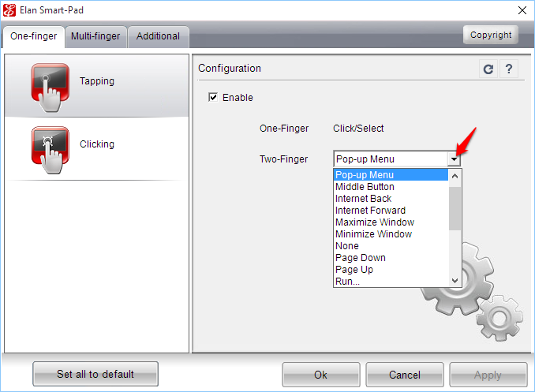Viewport: 535px width, 392px height.
Task: Click the Cancel button
Action: [x=405, y=375]
